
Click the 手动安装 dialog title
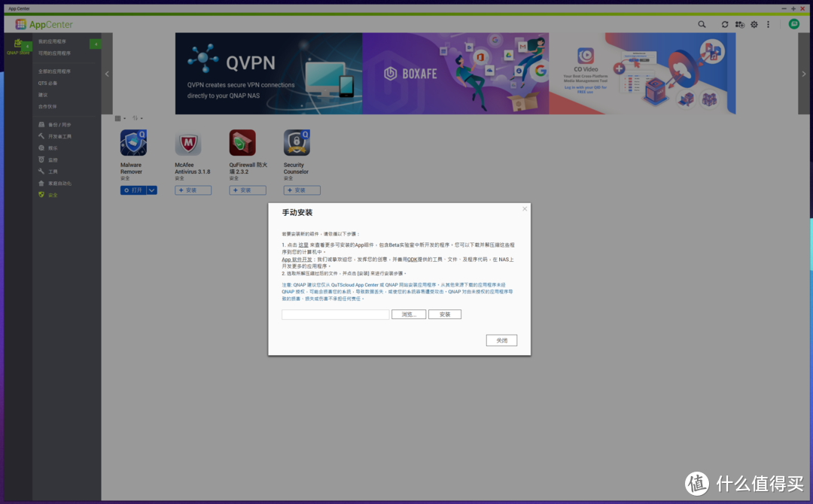(x=297, y=213)
